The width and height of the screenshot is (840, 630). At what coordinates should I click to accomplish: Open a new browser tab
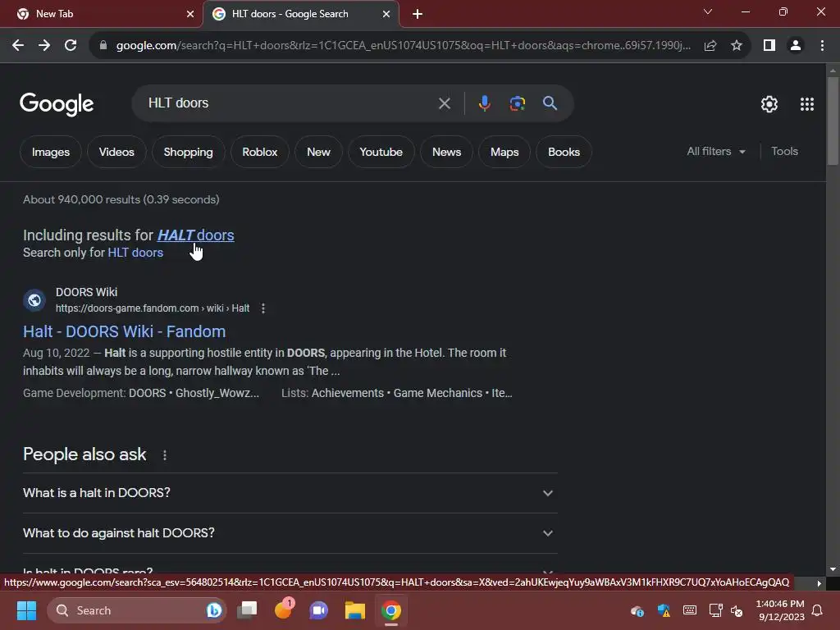(418, 14)
